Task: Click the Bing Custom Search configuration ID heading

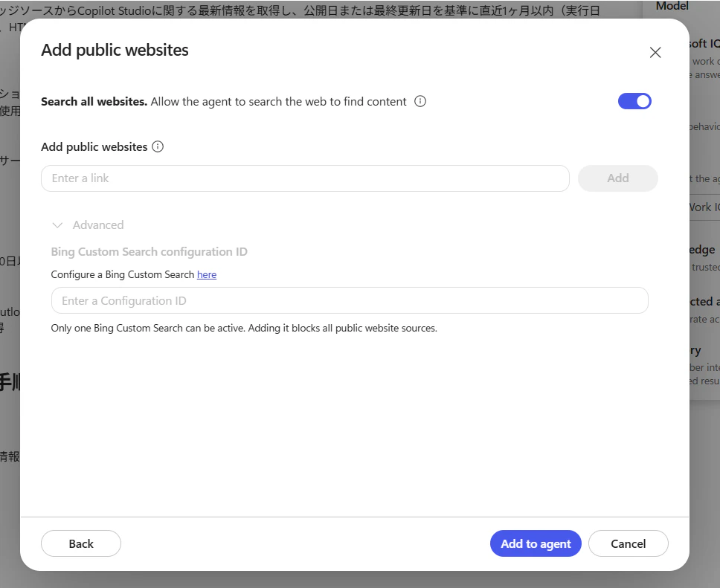Action: (150, 252)
